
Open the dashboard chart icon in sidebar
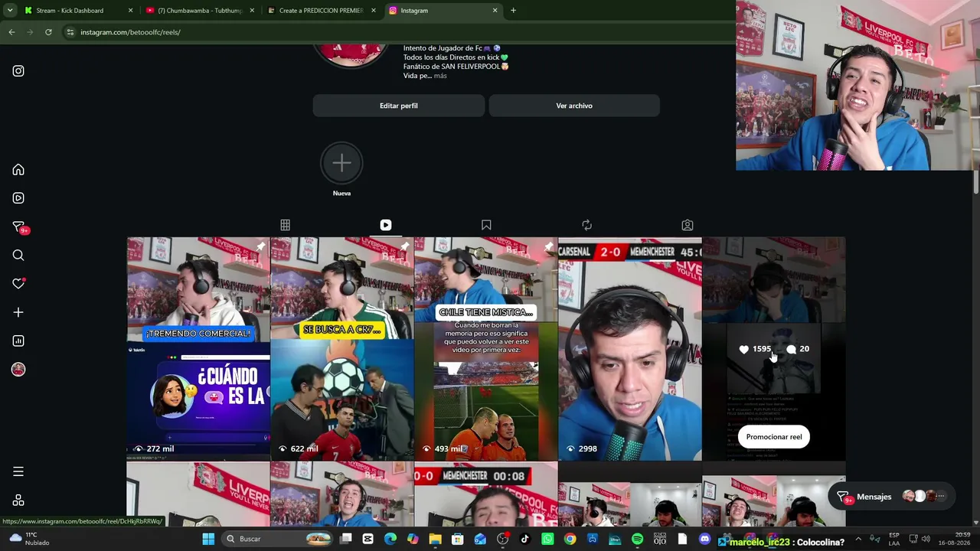pos(18,341)
